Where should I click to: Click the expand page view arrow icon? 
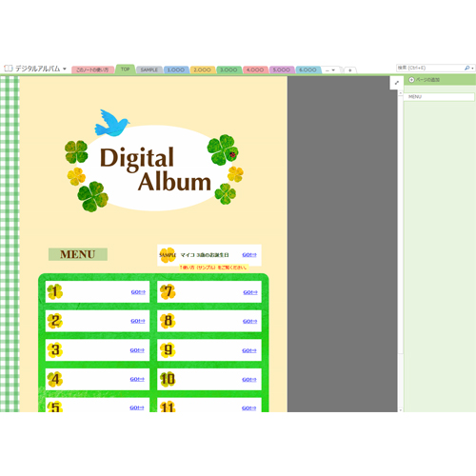pos(397,83)
